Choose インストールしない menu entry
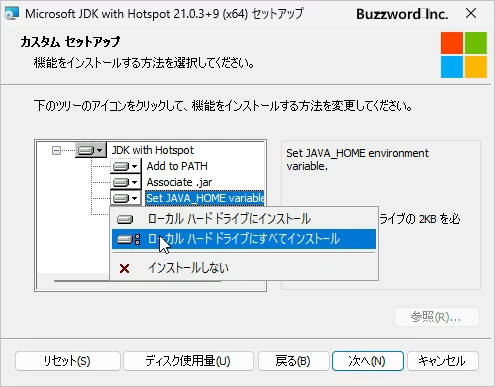495x387 pixels. (244, 268)
